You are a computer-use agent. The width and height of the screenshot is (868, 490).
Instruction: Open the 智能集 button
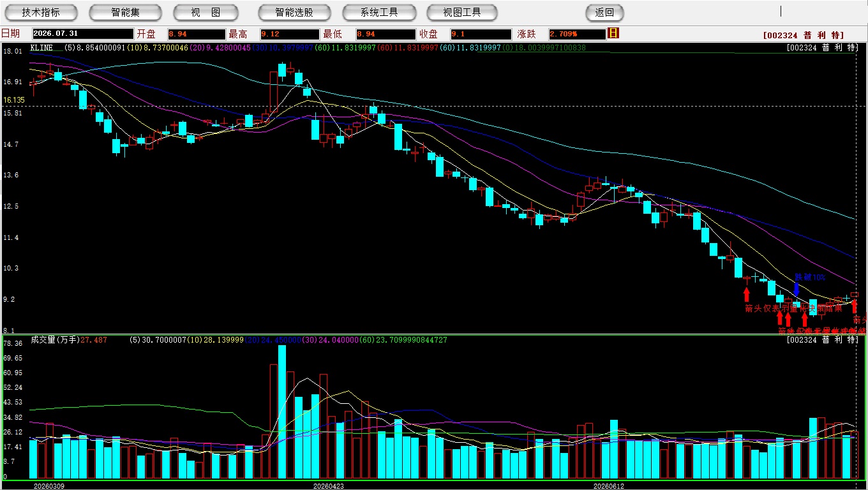pos(125,12)
